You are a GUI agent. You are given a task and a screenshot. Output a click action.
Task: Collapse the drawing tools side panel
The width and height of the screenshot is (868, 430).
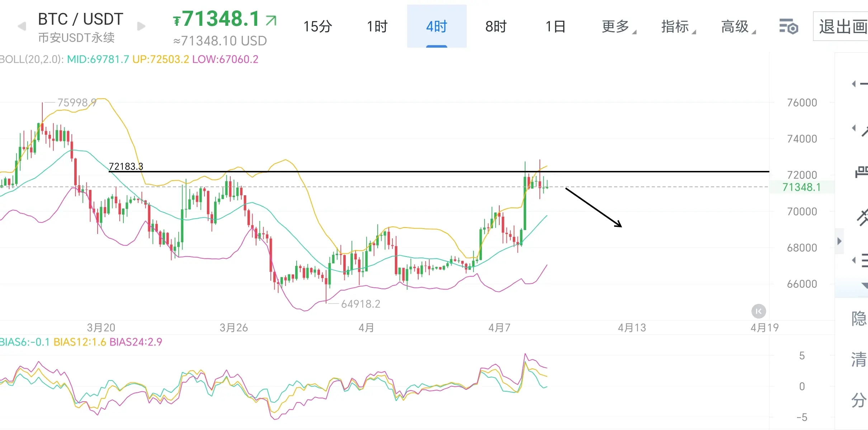pos(839,241)
